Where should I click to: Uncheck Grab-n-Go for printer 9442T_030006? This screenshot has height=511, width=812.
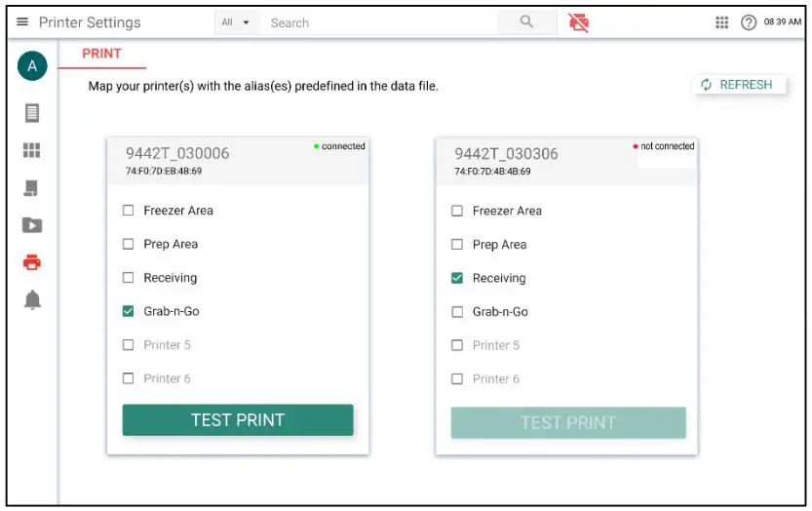(129, 312)
